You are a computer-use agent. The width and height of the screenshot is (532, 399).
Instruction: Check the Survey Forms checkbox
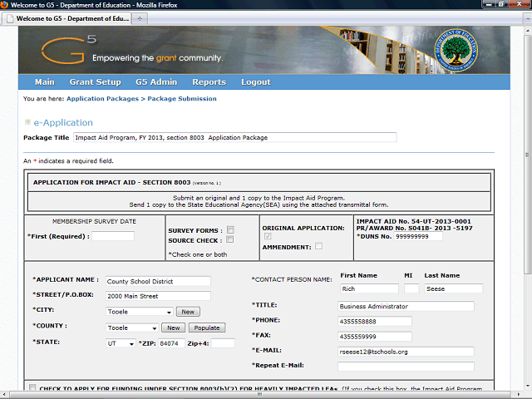coord(231,229)
